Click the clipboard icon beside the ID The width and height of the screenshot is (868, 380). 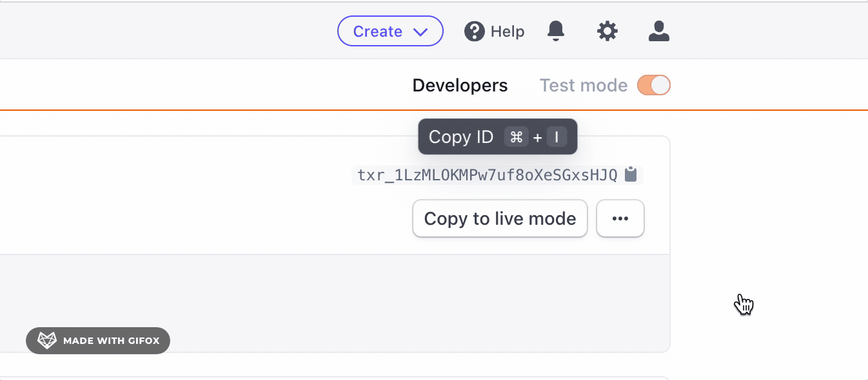pyautogui.click(x=631, y=174)
